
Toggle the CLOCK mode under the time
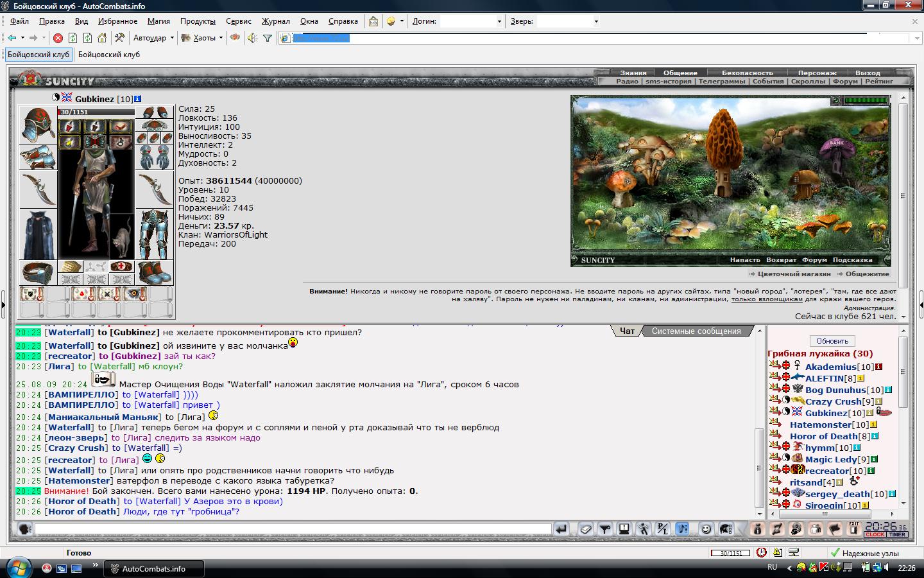pyautogui.click(x=875, y=534)
